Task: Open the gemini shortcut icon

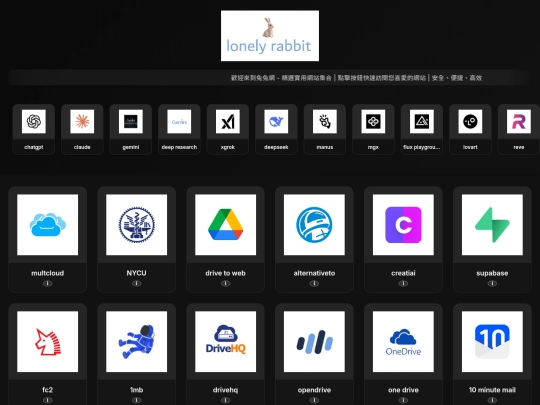Action: pos(131,121)
